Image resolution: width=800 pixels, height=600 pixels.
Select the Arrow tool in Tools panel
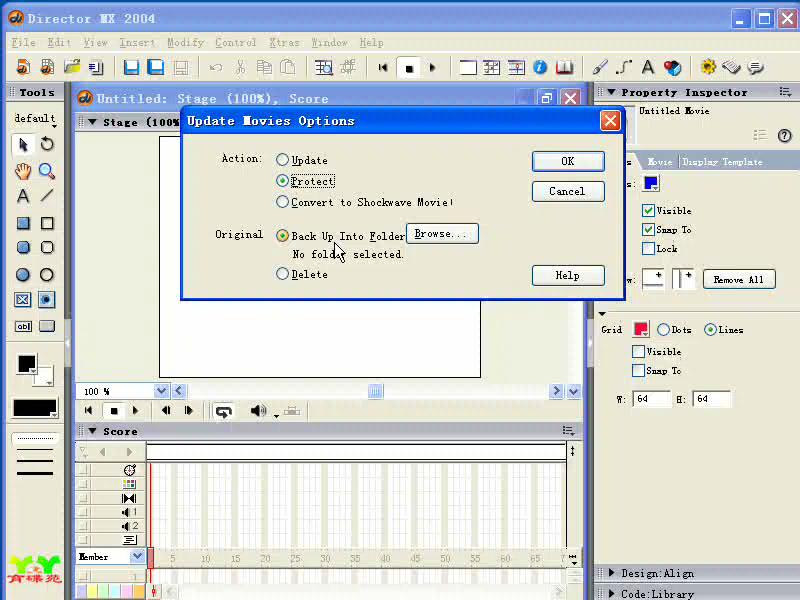23,144
